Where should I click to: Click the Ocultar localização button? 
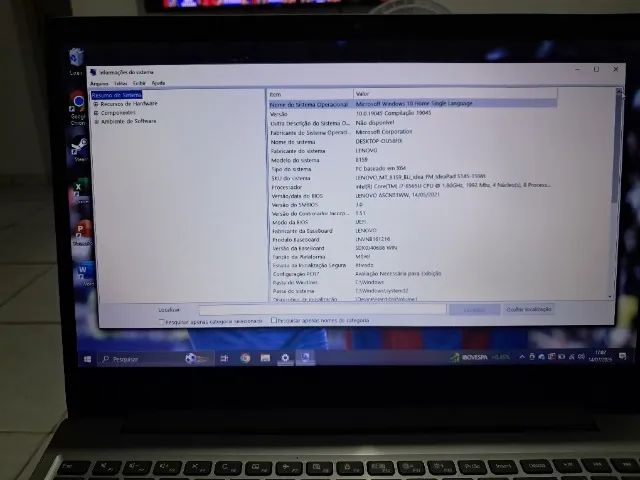pyautogui.click(x=529, y=309)
